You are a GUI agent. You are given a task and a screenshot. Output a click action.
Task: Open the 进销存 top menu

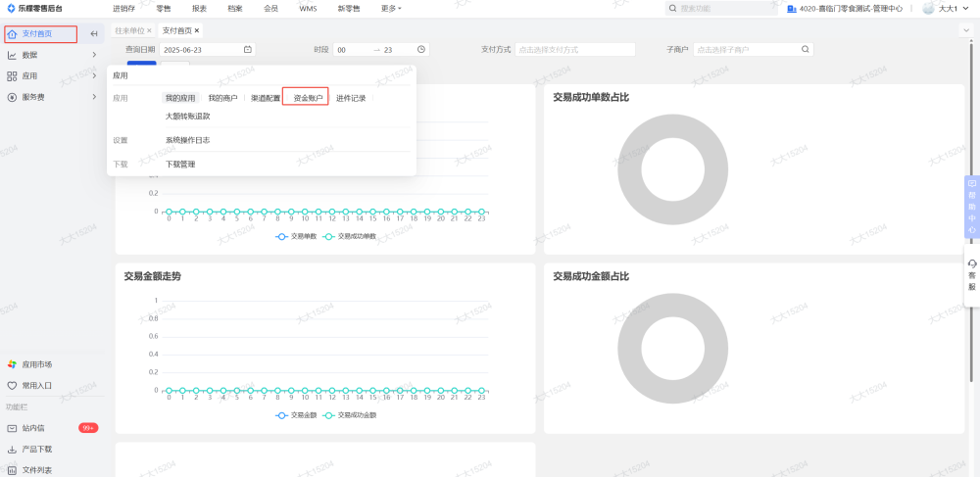[123, 9]
